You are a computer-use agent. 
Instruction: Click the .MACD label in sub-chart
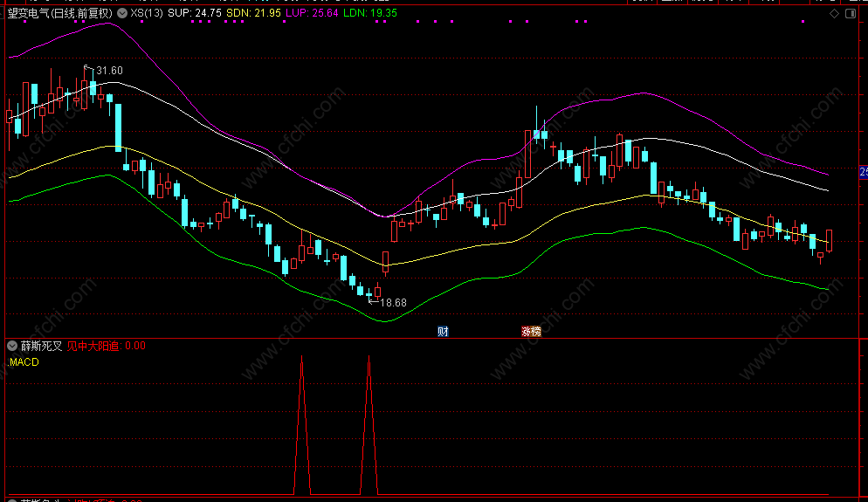tap(24, 362)
